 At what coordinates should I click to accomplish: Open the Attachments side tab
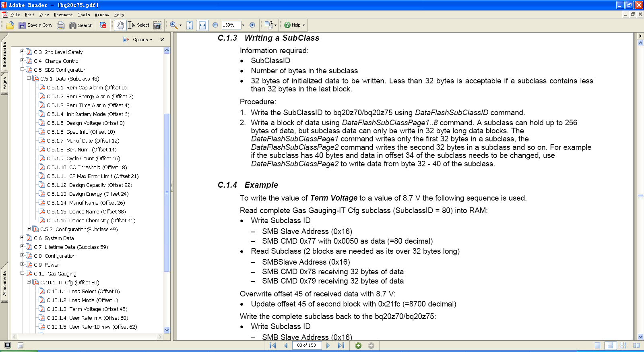(x=4, y=284)
